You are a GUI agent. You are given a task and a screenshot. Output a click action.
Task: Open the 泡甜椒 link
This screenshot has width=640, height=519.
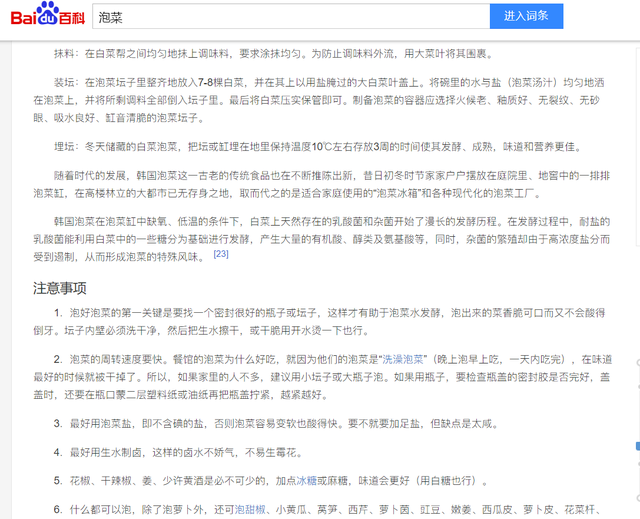tap(250, 510)
